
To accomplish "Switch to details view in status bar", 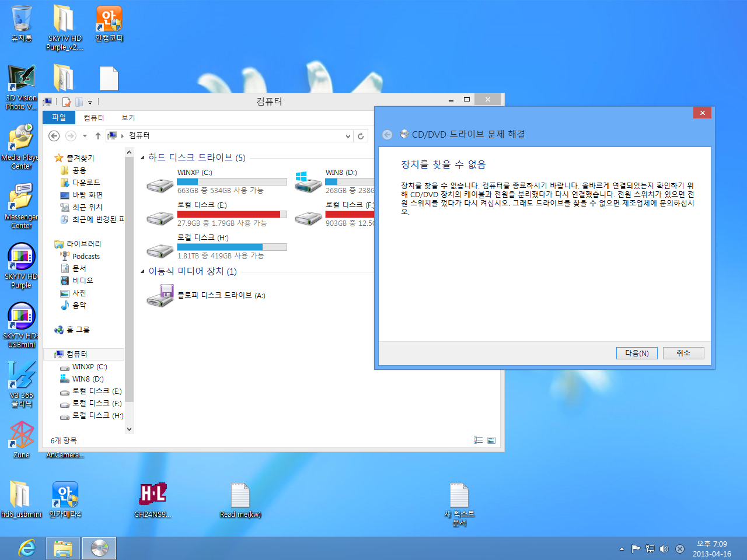I will (479, 440).
